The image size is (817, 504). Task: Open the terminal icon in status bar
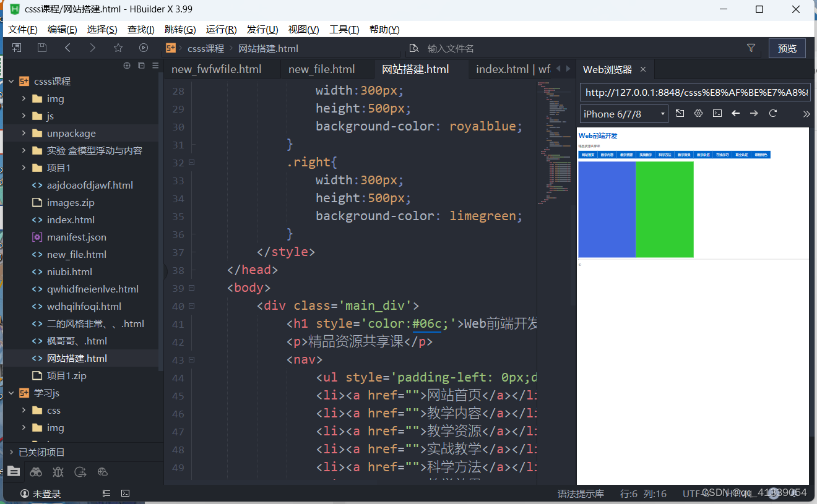125,493
